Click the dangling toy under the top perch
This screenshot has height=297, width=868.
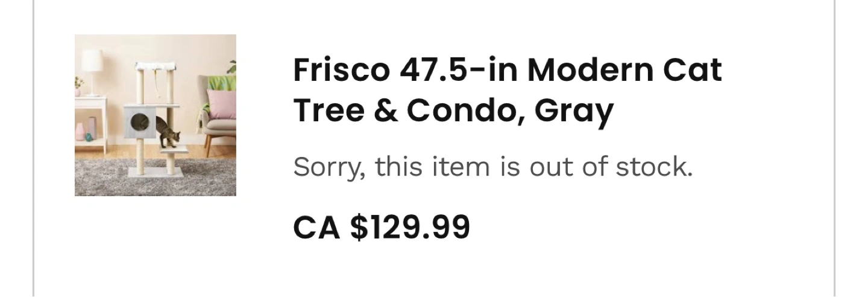[156, 83]
